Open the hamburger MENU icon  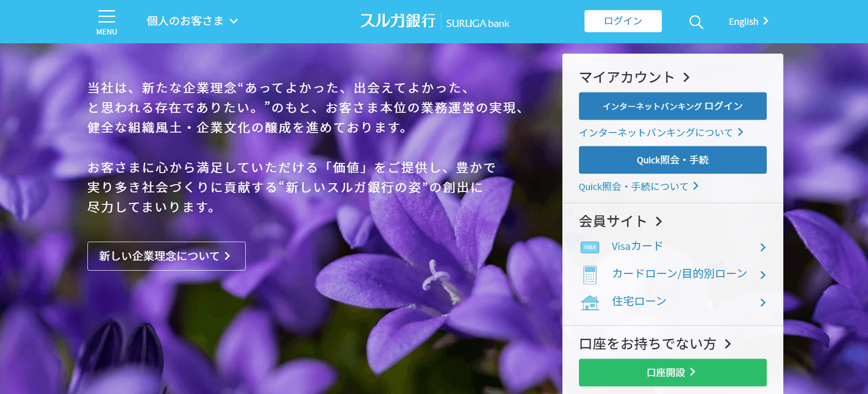(106, 21)
